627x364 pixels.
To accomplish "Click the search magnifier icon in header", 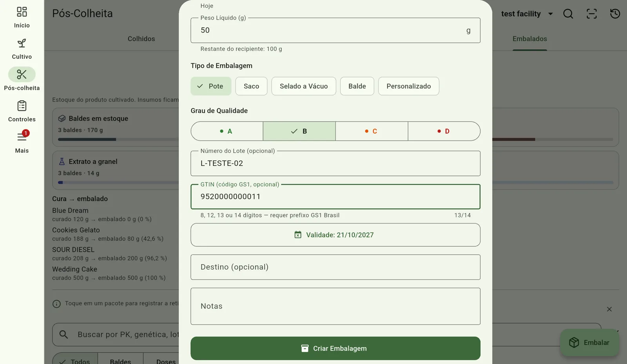I will pos(568,14).
